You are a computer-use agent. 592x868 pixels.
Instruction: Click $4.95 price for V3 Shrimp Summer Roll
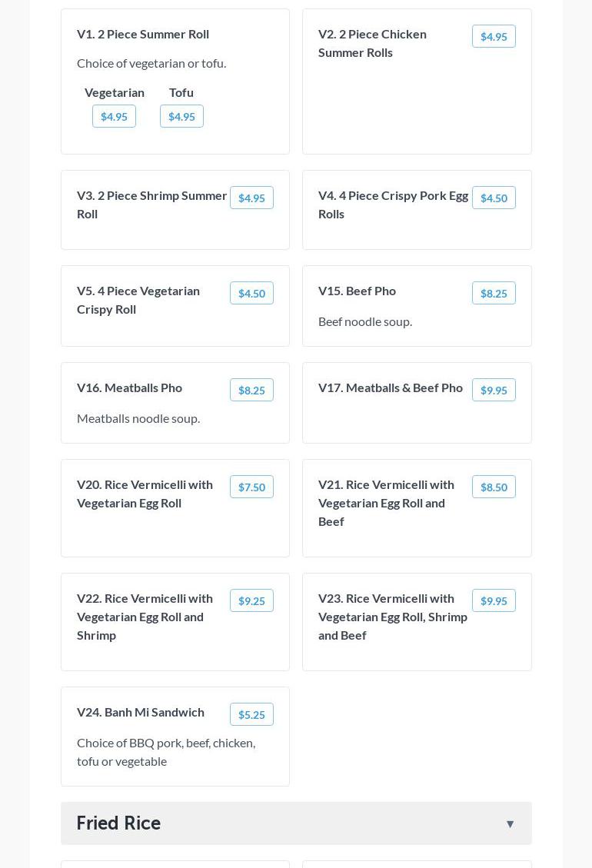pos(251,198)
